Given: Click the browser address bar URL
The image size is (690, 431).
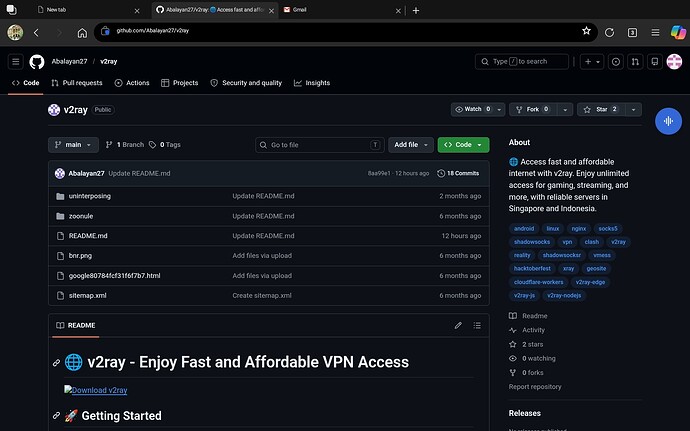Looking at the screenshot, I should 152,31.
